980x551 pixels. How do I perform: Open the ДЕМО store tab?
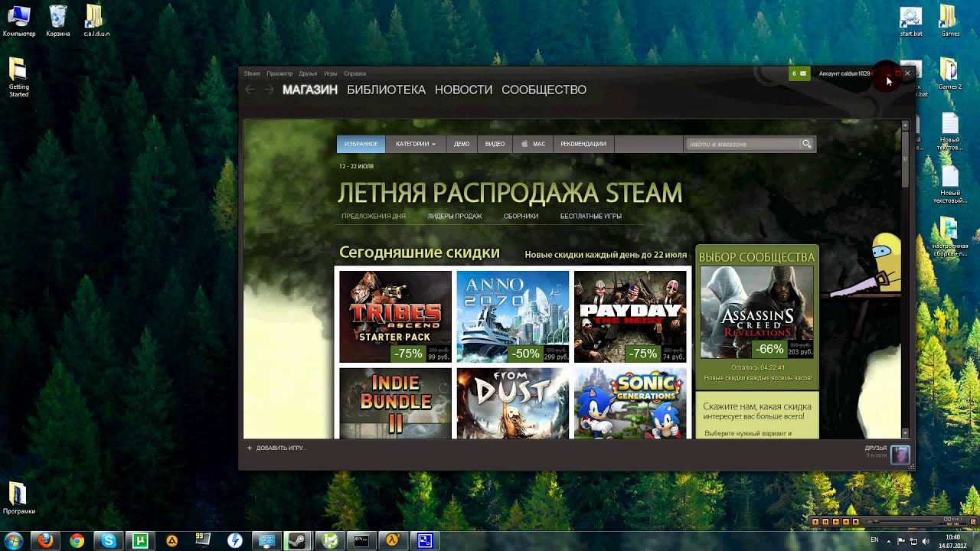click(462, 144)
